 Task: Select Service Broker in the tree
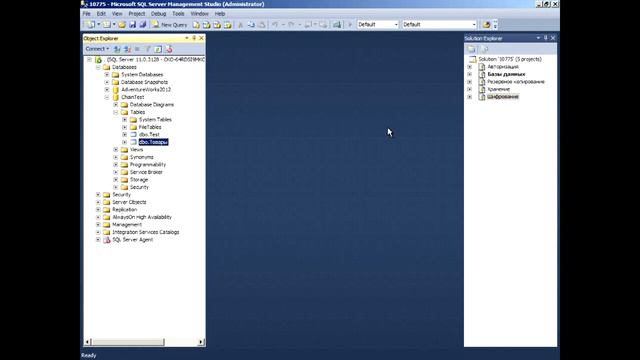pyautogui.click(x=146, y=172)
